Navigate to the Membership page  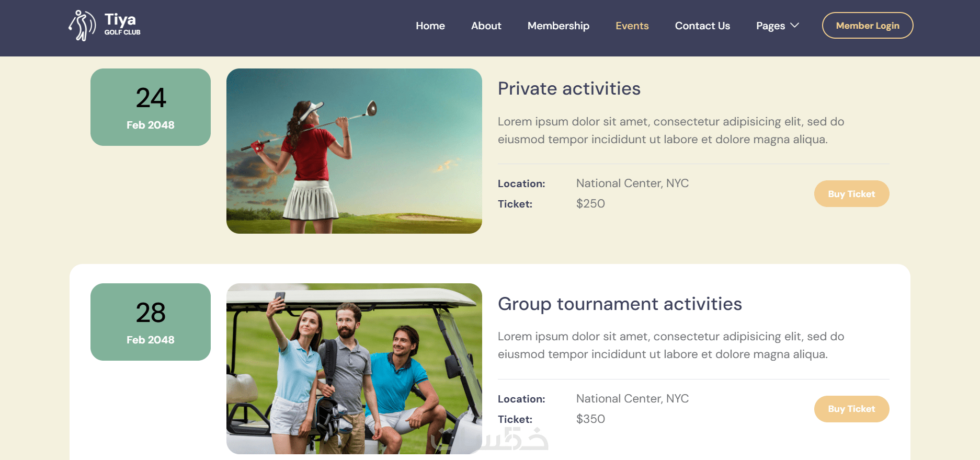(559, 26)
